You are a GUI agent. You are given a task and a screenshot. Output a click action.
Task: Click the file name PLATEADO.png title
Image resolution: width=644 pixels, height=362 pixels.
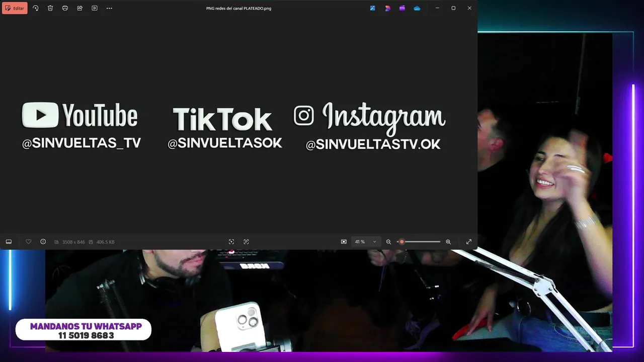pos(239,8)
